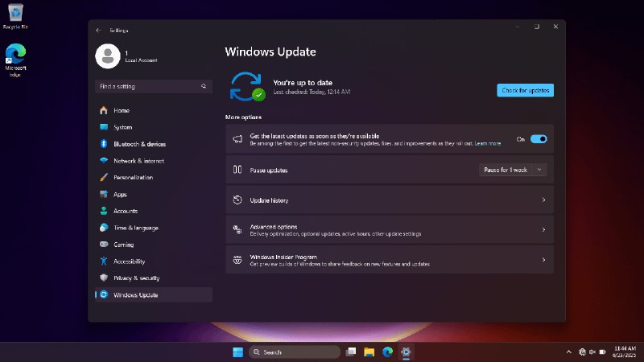Image resolution: width=644 pixels, height=362 pixels.
Task: Open Bluetooth & devices category
Action: (153, 144)
